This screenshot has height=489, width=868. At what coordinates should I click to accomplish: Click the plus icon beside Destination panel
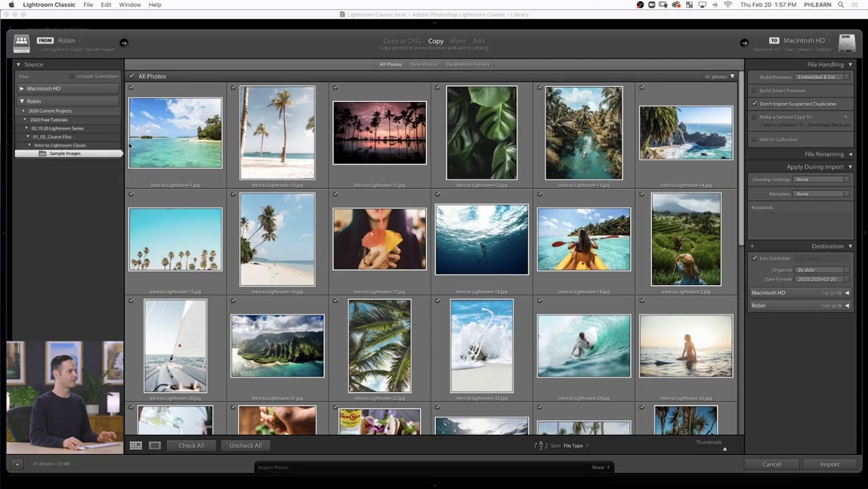pyautogui.click(x=752, y=246)
